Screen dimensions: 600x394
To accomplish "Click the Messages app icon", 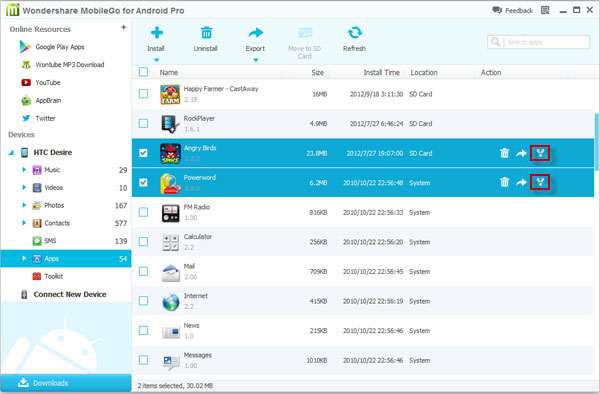I will click(x=171, y=362).
